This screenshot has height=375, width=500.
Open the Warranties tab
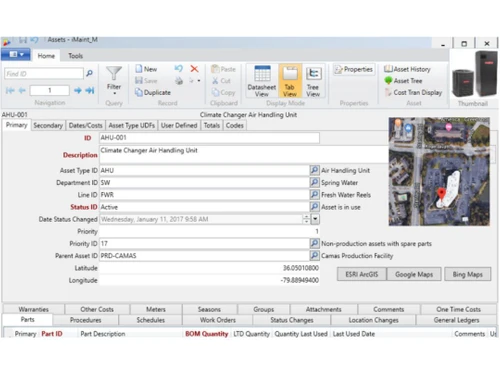[33, 309]
